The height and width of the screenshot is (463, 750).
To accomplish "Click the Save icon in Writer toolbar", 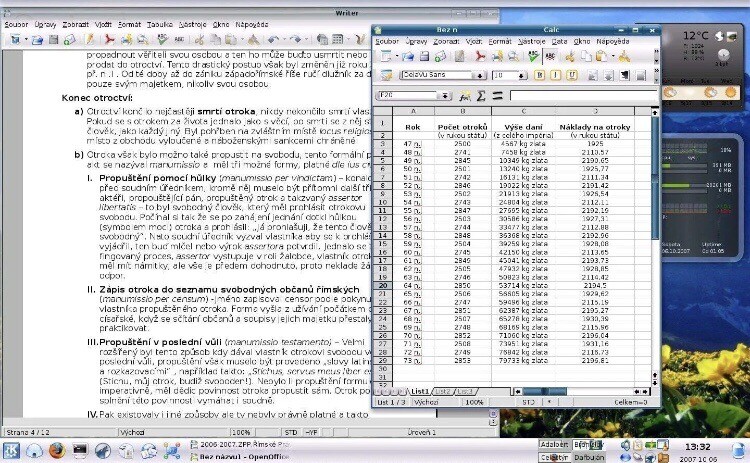I will pyautogui.click(x=54, y=40).
